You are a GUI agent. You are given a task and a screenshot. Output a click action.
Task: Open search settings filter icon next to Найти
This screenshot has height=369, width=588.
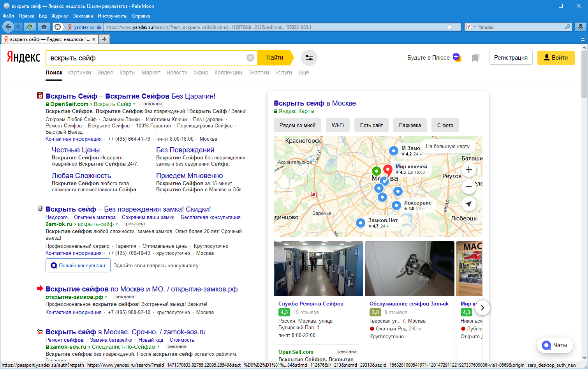[x=309, y=58]
